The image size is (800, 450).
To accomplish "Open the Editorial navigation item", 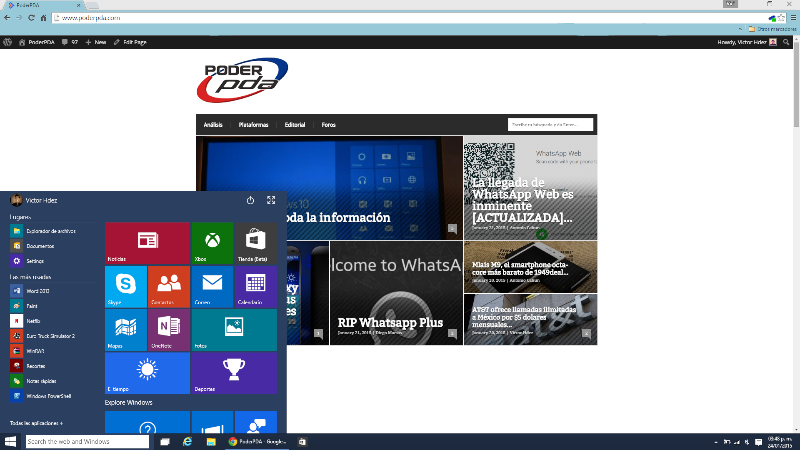I will coord(295,125).
